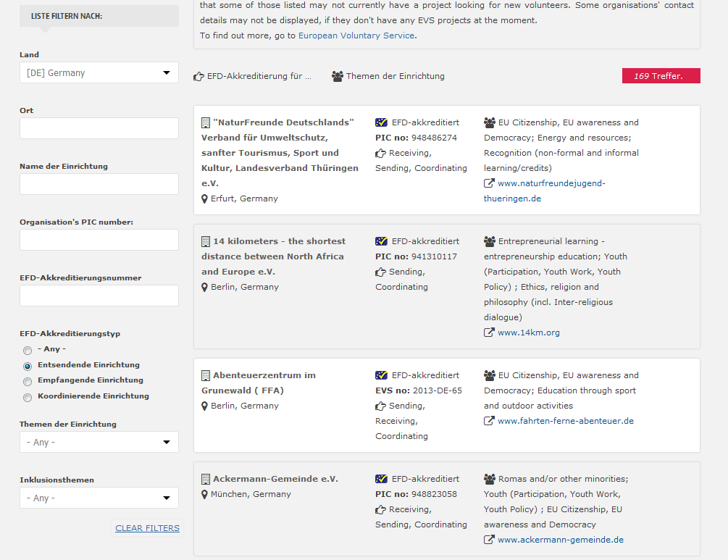
Task: Select the Empfangende Einrichtung radio button
Action: click(27, 381)
